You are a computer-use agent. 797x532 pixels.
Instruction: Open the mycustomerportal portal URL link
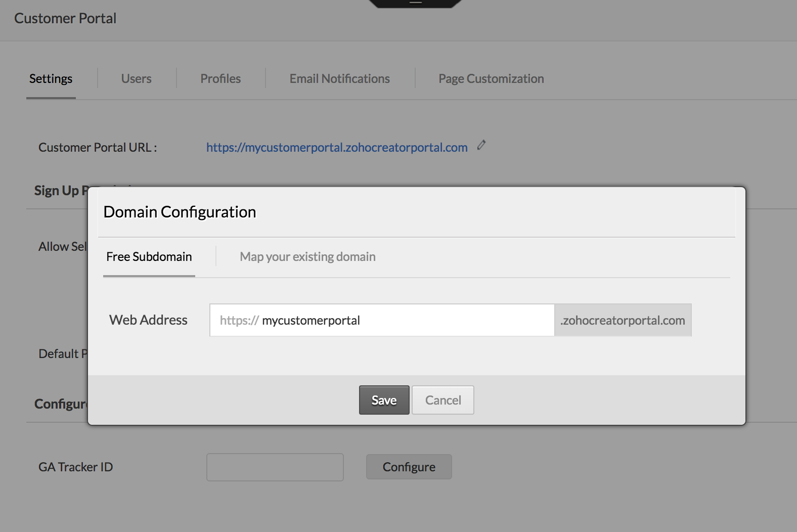point(337,147)
